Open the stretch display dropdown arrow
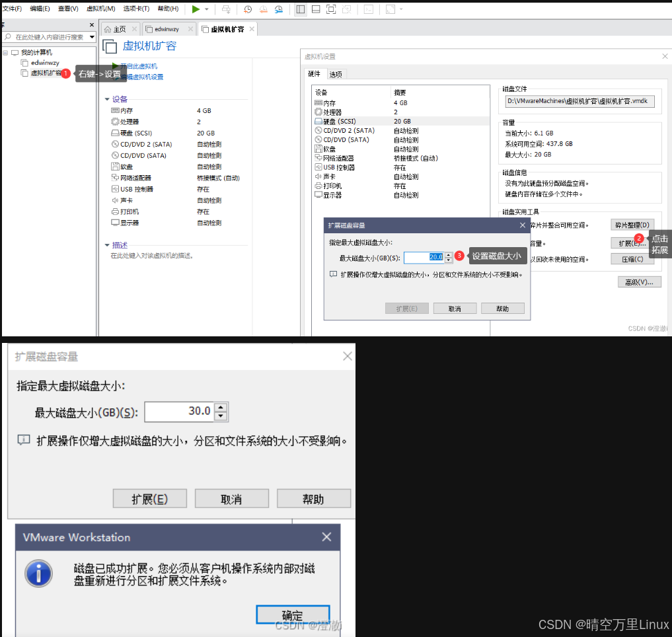The width and height of the screenshot is (672, 637). (401, 9)
